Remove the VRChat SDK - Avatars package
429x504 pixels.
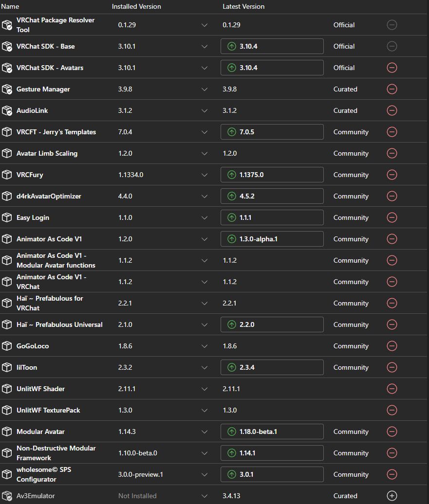click(x=392, y=68)
